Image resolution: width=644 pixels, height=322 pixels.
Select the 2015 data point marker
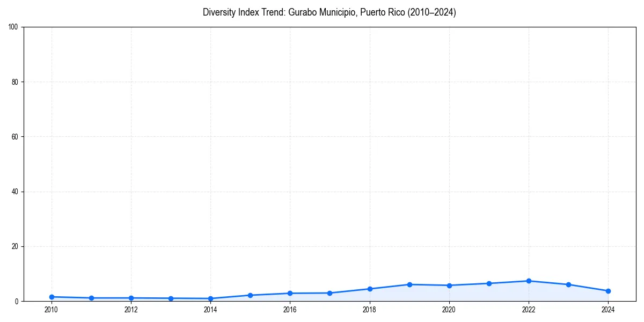pos(250,295)
